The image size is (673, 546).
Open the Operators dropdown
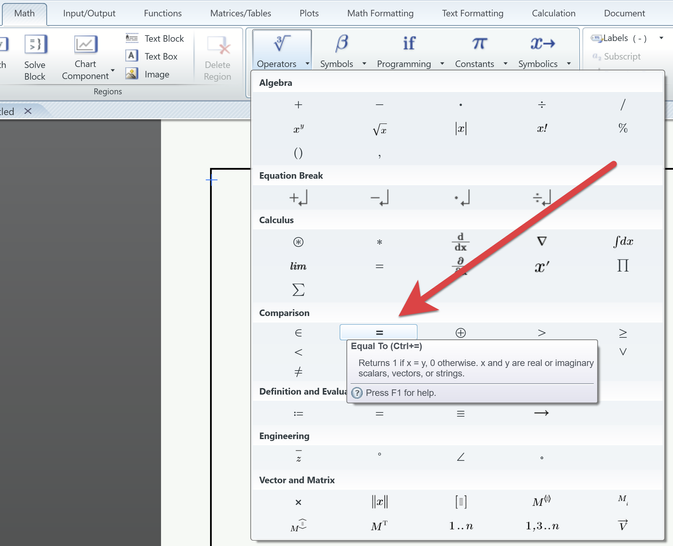coord(282,50)
